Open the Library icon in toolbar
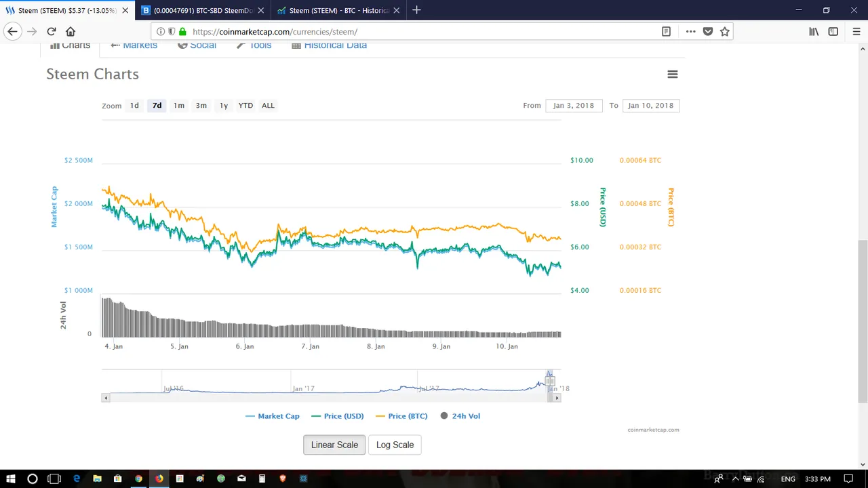Screen dimensions: 868x488 tap(814, 31)
